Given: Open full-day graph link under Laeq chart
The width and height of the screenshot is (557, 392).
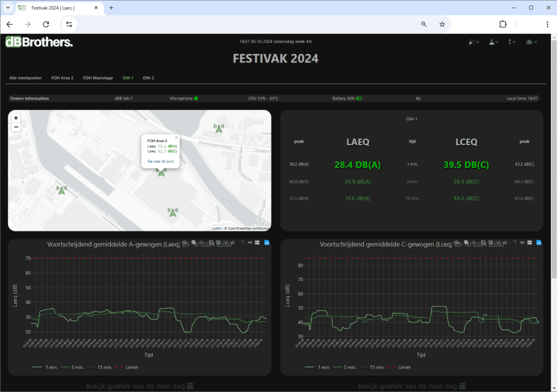Looking at the screenshot, I should click(x=140, y=386).
